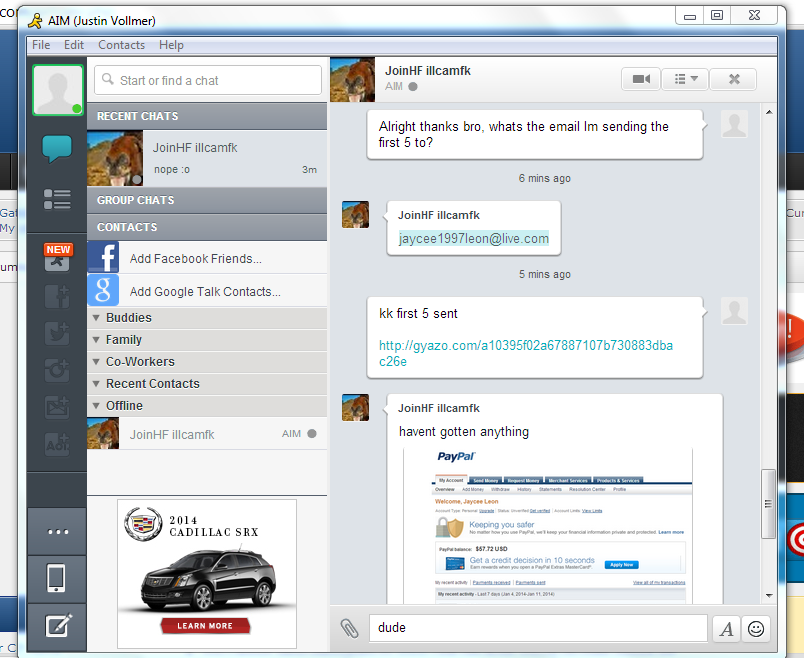804x658 pixels.
Task: Click JoinHF illcamfk avatar in chat header
Action: (x=353, y=79)
